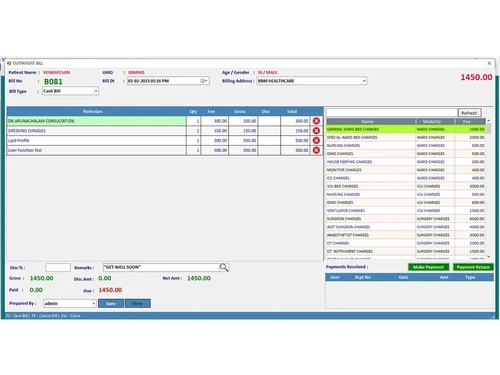Click the Lipid Profile particulars cell
Image resolution: width=500 pixels, height=375 pixels.
96,140
